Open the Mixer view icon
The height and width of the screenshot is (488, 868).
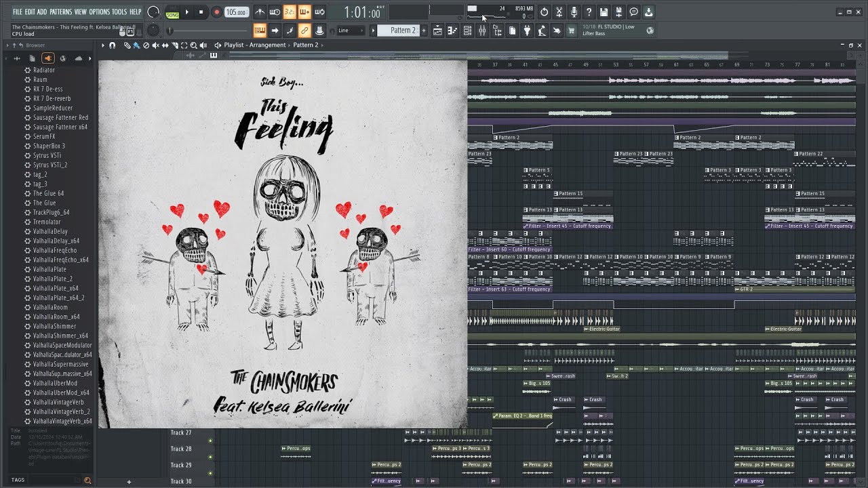pyautogui.click(x=482, y=30)
